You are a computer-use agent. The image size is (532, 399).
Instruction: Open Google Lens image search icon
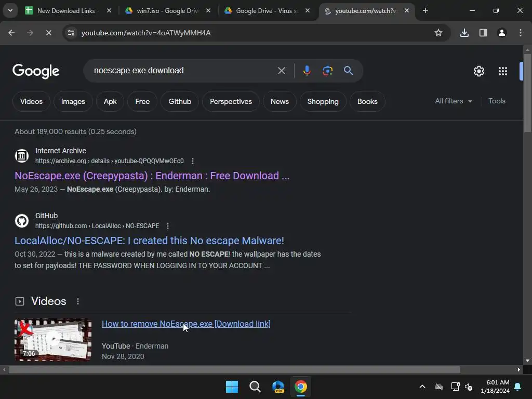pos(327,71)
